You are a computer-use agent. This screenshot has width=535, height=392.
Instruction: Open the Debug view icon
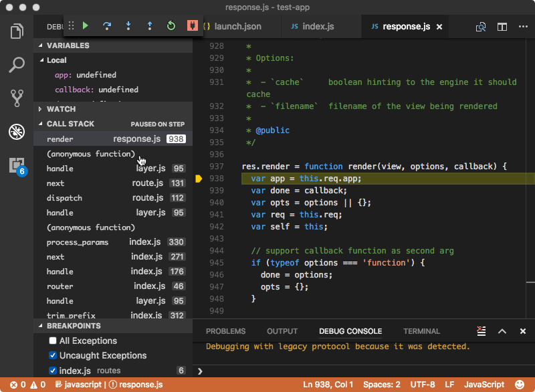point(17,132)
